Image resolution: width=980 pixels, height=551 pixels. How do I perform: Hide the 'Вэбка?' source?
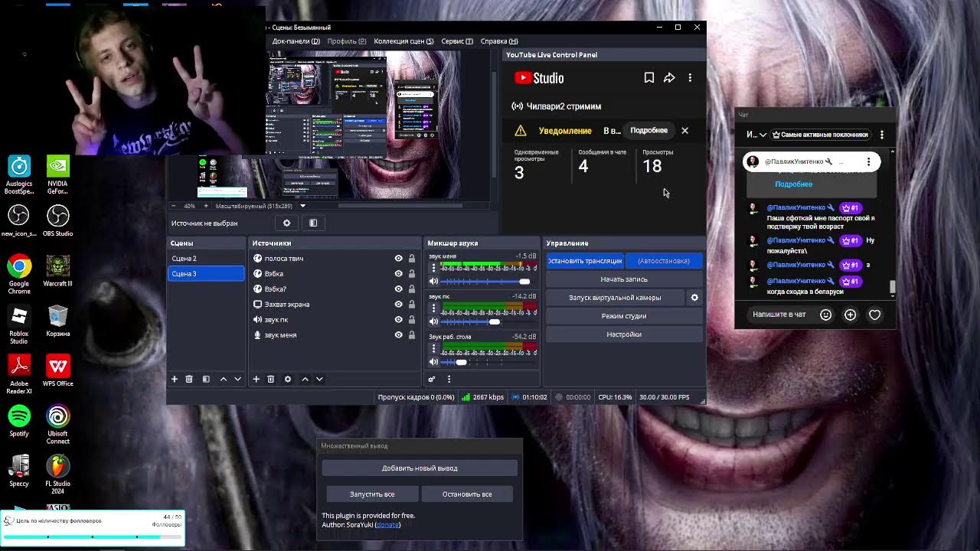[398, 289]
